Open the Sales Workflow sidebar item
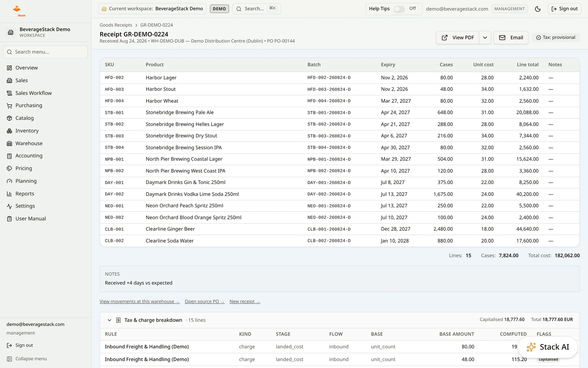Image resolution: width=588 pixels, height=368 pixels. point(33,93)
